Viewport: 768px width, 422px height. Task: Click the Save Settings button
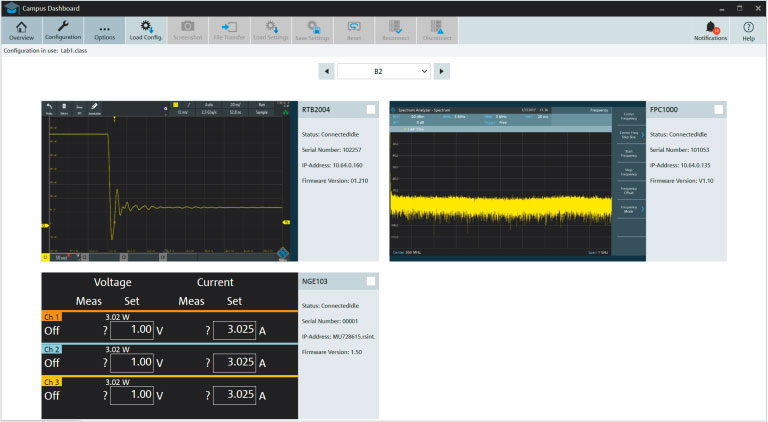point(313,30)
